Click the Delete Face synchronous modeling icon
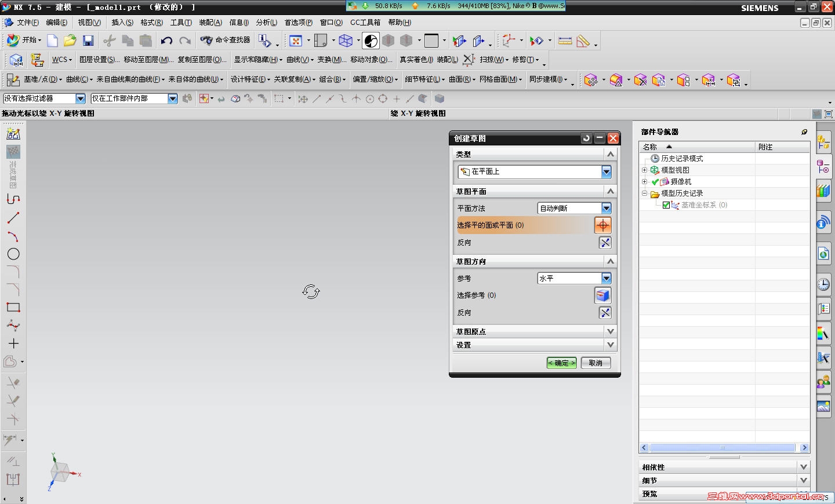The width and height of the screenshot is (835, 504). [x=640, y=81]
